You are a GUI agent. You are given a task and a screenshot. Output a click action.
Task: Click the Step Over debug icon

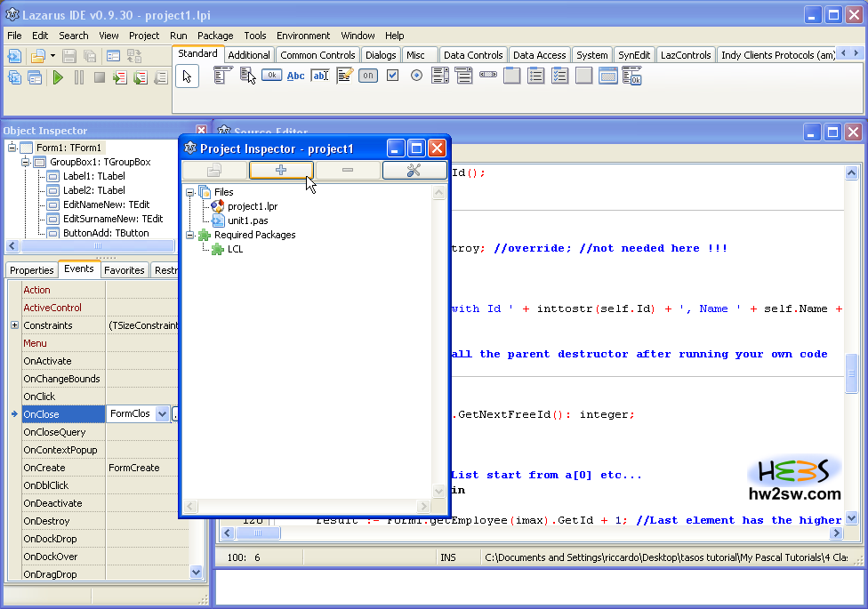click(x=141, y=77)
